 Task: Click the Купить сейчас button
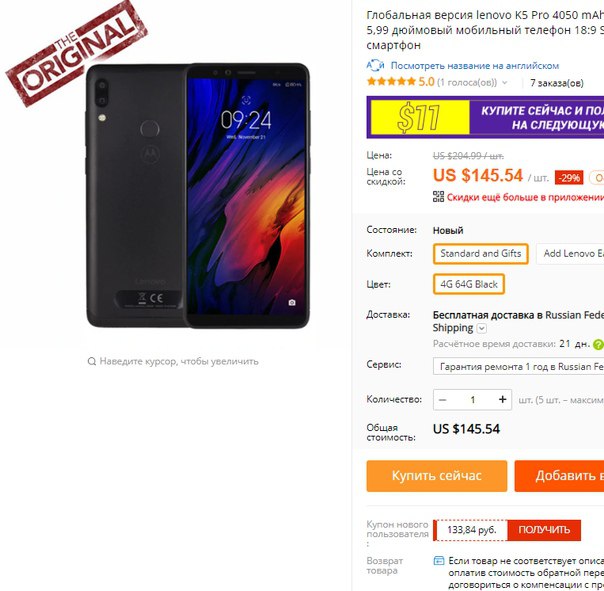click(437, 476)
